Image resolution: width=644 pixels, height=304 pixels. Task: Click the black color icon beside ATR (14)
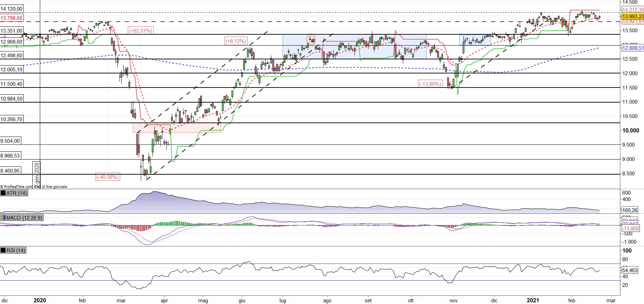click(x=3, y=193)
